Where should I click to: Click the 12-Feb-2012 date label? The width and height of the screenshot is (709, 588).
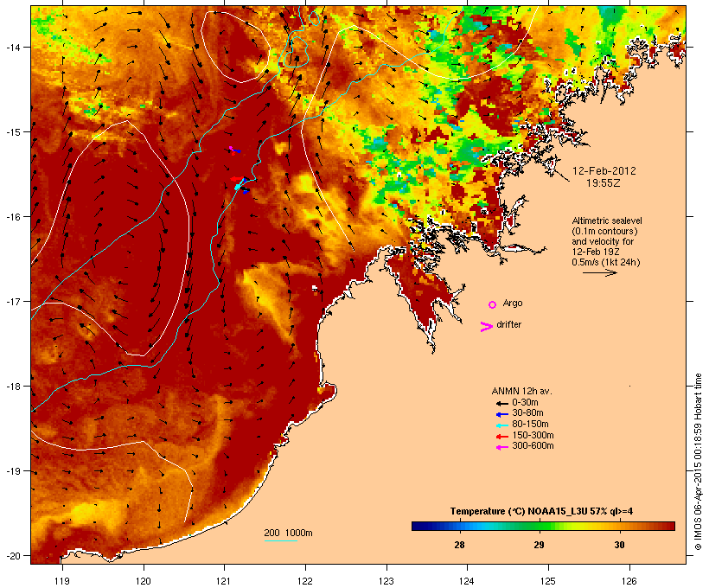pos(604,171)
